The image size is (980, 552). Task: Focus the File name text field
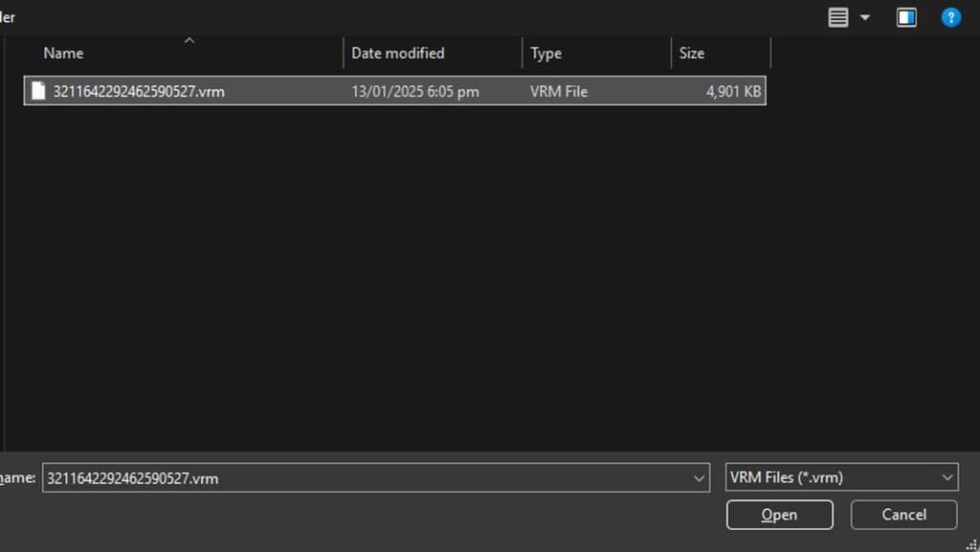coord(364,477)
